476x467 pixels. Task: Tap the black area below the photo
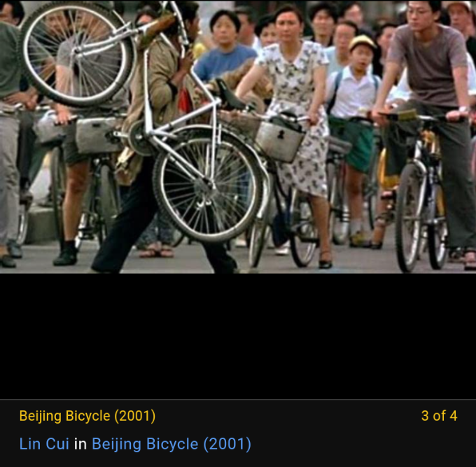(238, 336)
